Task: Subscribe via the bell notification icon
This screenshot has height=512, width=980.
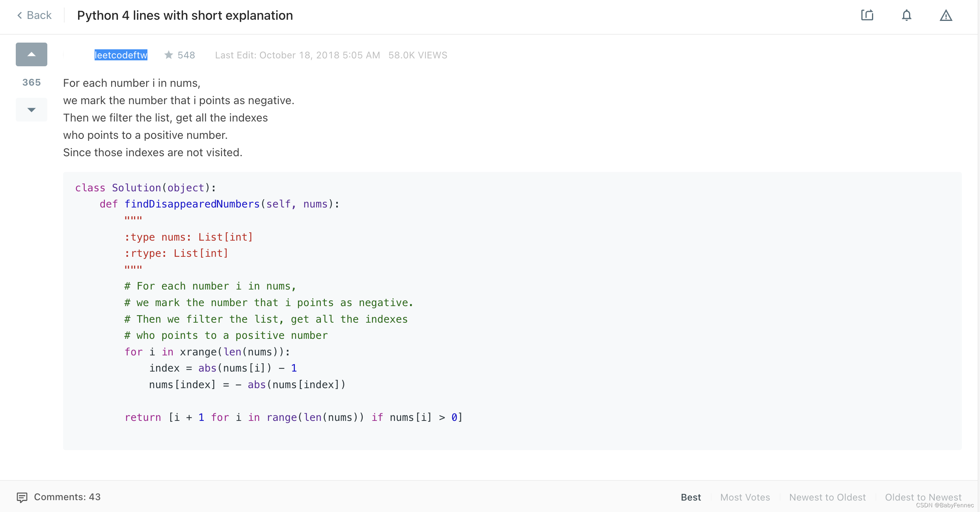Action: pyautogui.click(x=906, y=15)
